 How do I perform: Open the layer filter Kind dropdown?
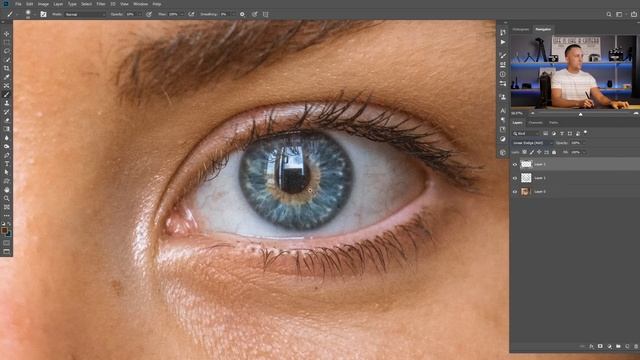click(526, 133)
